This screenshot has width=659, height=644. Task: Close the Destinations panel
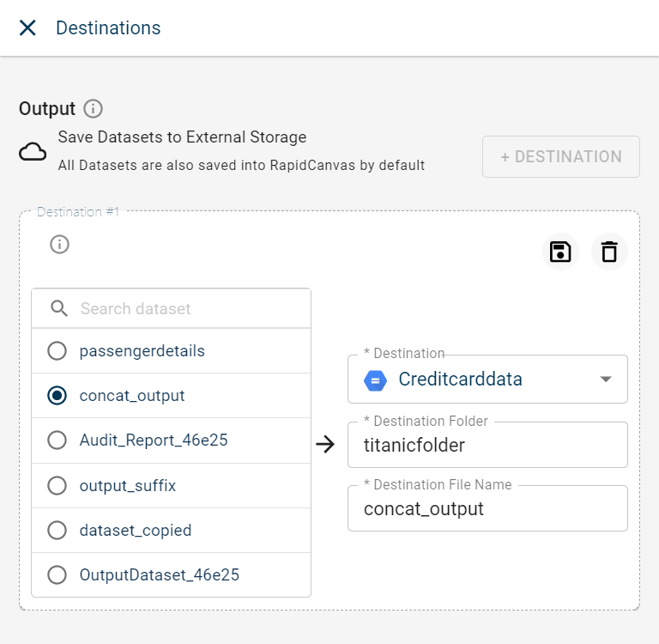[27, 28]
